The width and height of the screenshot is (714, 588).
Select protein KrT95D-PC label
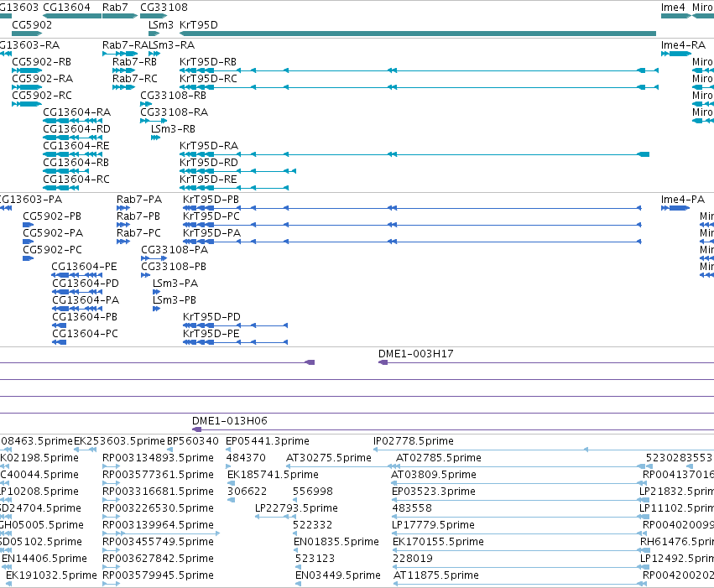pyautogui.click(x=211, y=216)
